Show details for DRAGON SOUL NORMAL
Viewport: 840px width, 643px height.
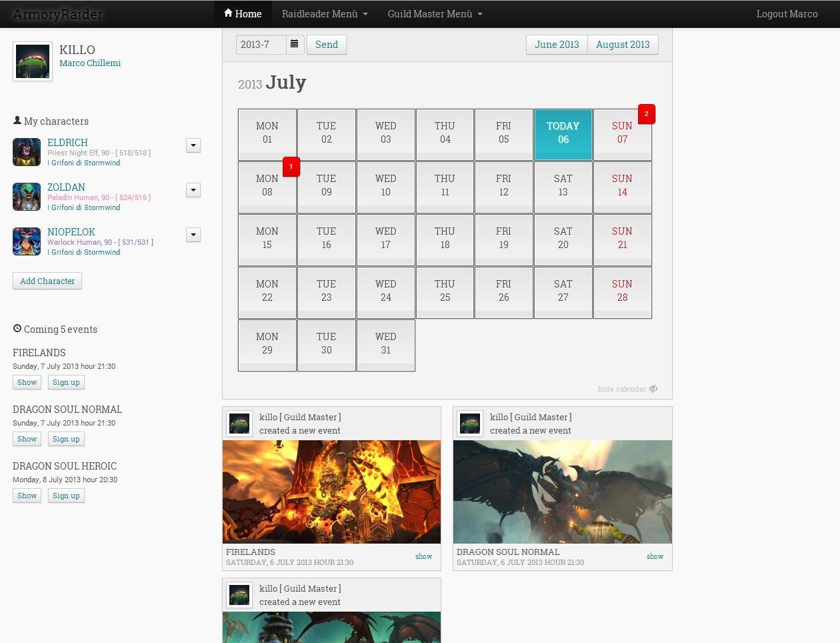(27, 439)
